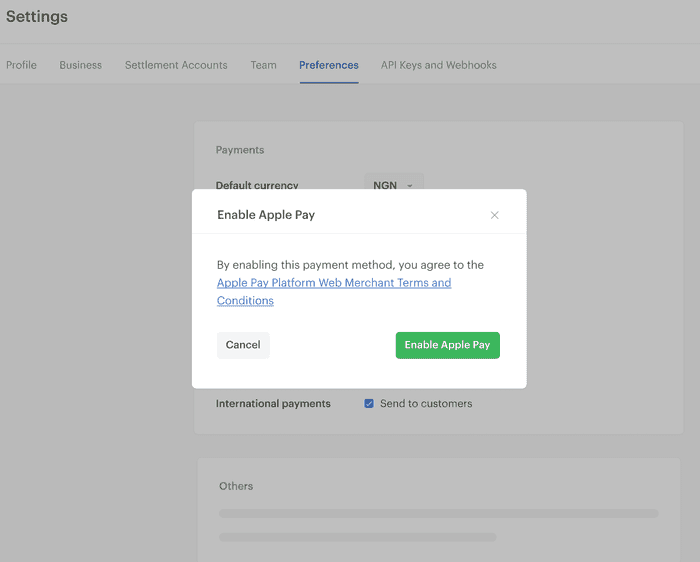The image size is (700, 562).
Task: Click the International payments label
Action: pos(273,404)
